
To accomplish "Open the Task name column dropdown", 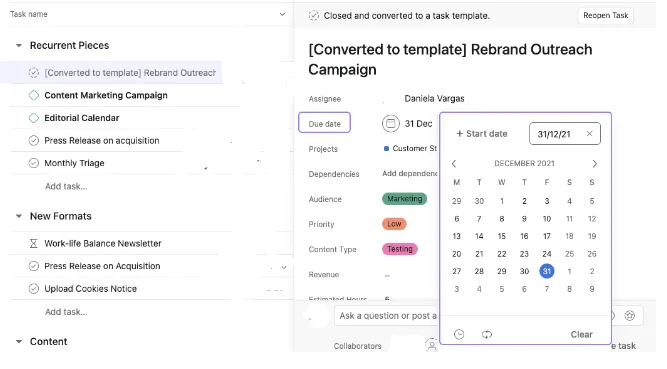I will (282, 14).
